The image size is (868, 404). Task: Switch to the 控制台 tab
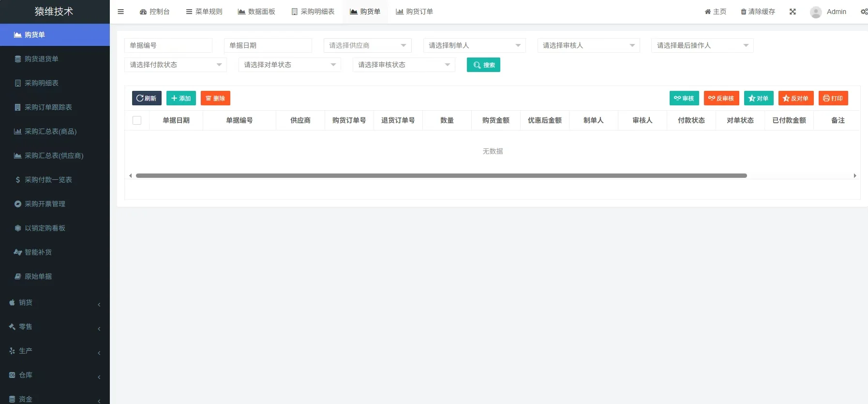pos(154,12)
